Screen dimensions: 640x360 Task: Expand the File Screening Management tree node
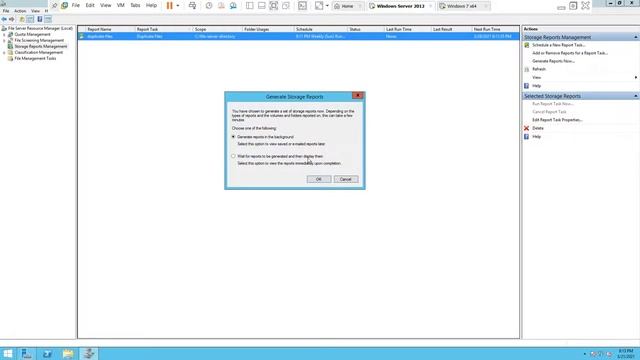pyautogui.click(x=4, y=41)
